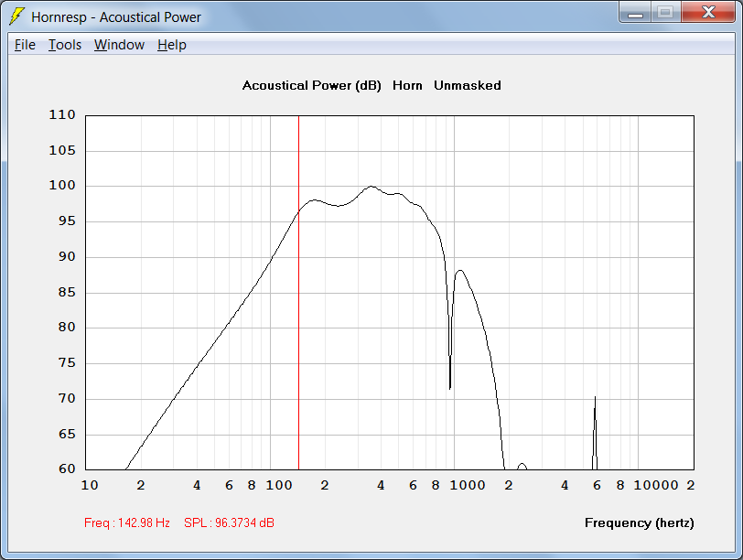Click the 105 value on vertical axis
Screen dimensions: 743x560
[62, 150]
